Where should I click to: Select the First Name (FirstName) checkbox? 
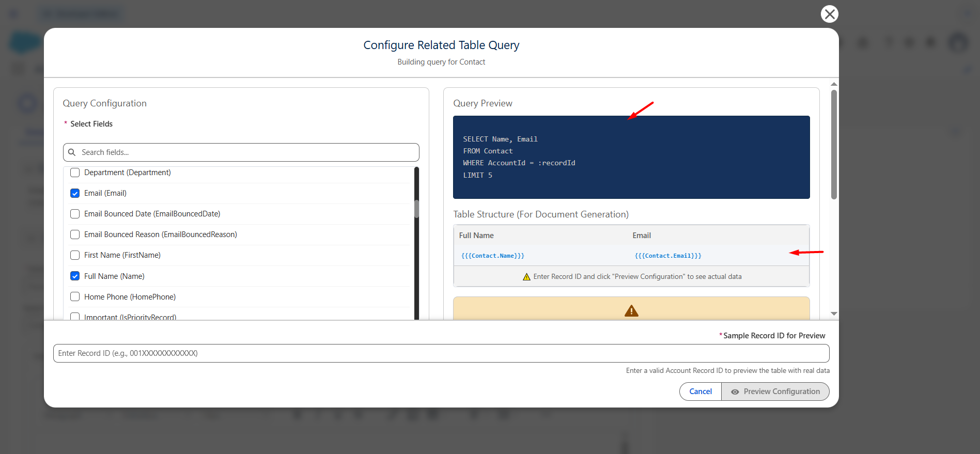(x=75, y=255)
